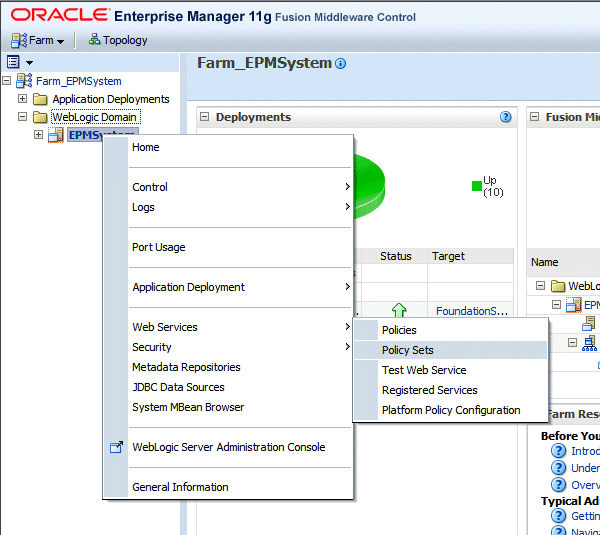600x535 pixels.
Task: Click the help icon beside Introd... link
Action: pyautogui.click(x=558, y=450)
